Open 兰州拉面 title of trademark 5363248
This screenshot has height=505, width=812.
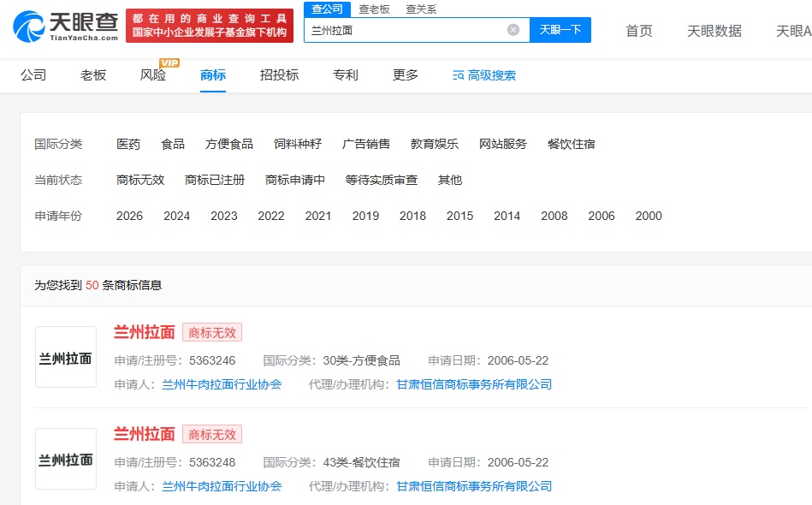click(x=145, y=434)
